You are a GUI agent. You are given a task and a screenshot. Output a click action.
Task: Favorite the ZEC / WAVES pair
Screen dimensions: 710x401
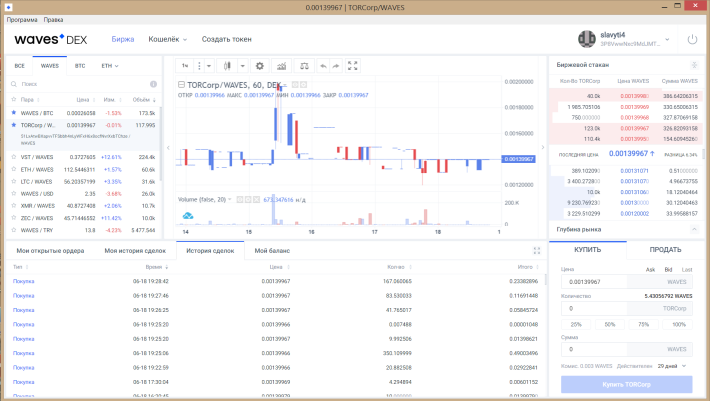tap(14, 218)
